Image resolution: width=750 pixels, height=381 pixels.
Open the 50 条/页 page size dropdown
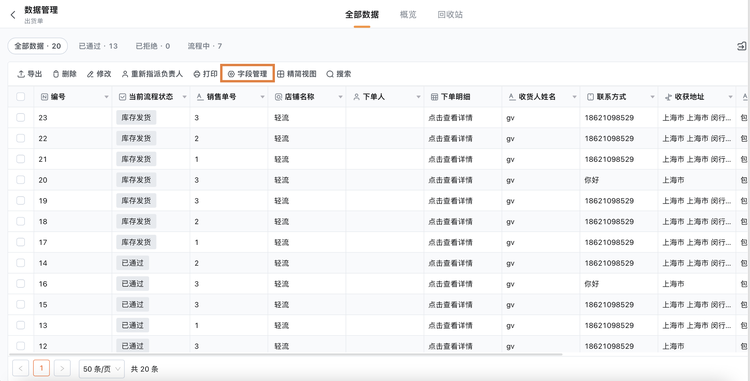tap(101, 369)
